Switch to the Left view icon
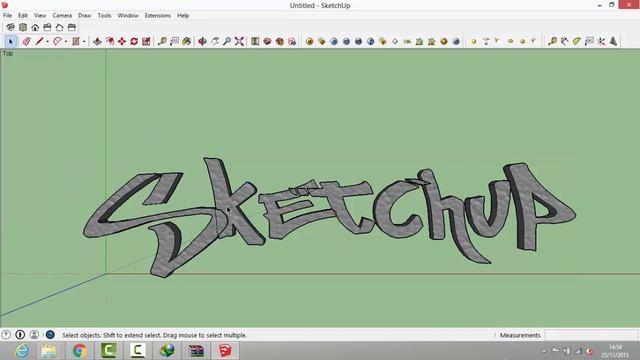The height and width of the screenshot is (360, 640). (72, 27)
